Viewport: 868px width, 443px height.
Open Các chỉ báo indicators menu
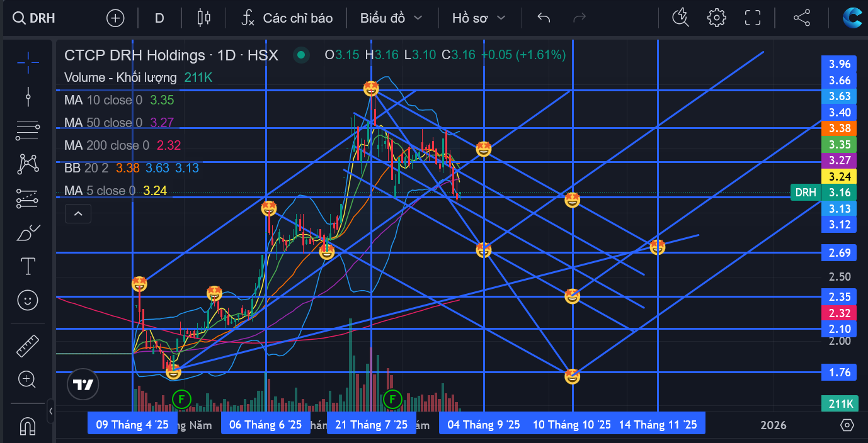(287, 18)
